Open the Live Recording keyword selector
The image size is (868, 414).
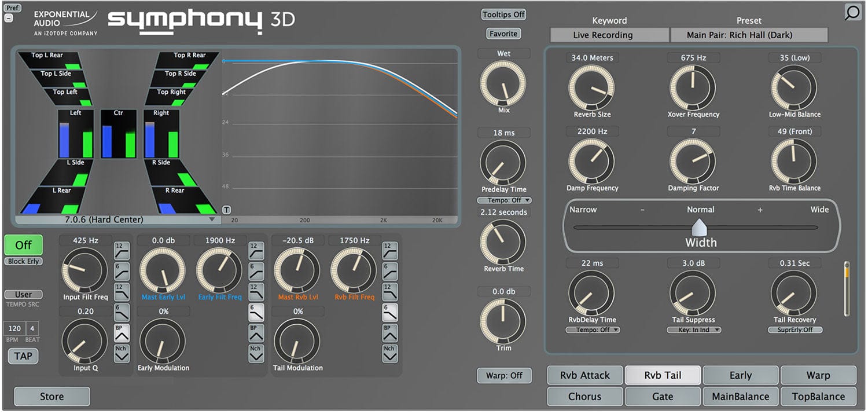609,35
